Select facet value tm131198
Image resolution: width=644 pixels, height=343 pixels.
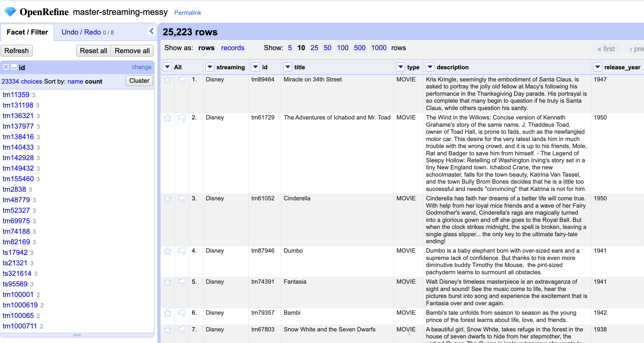pos(18,105)
